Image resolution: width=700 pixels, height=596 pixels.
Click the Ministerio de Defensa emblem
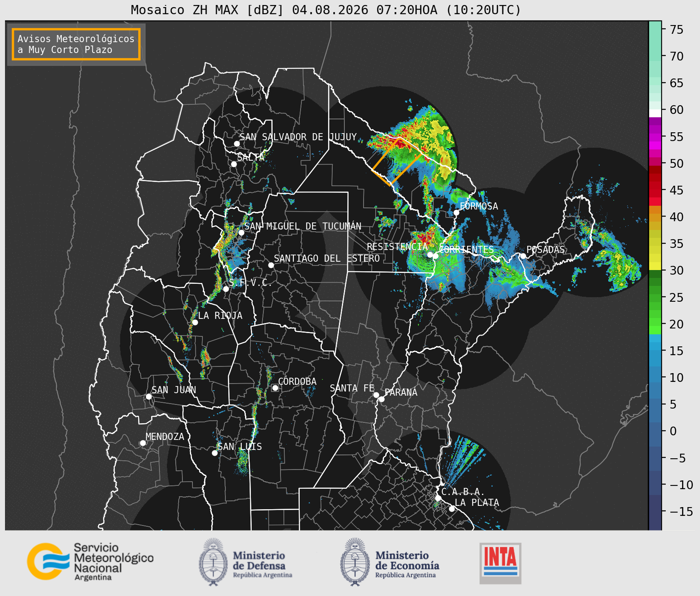[213, 562]
